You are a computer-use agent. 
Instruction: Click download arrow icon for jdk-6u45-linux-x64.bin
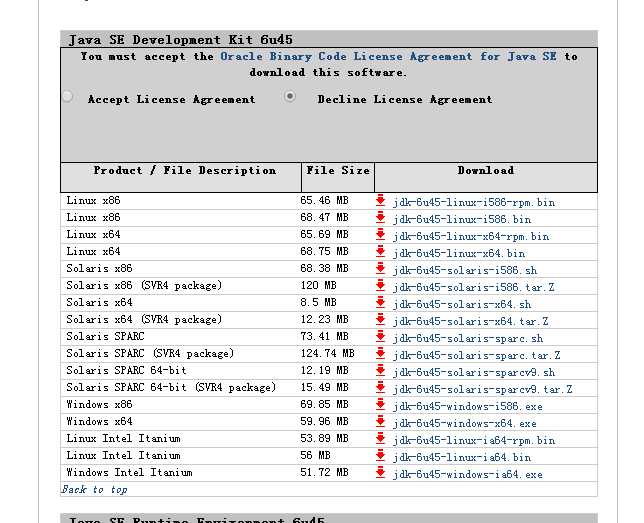(380, 251)
